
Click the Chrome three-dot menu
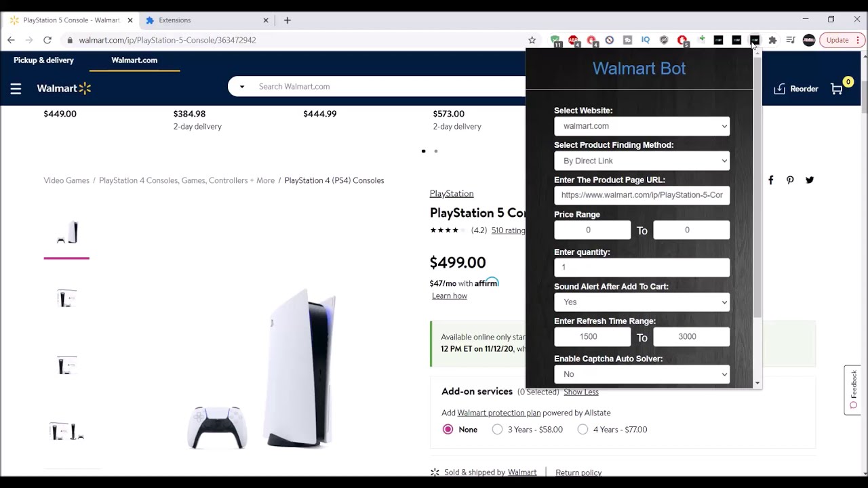tap(858, 40)
